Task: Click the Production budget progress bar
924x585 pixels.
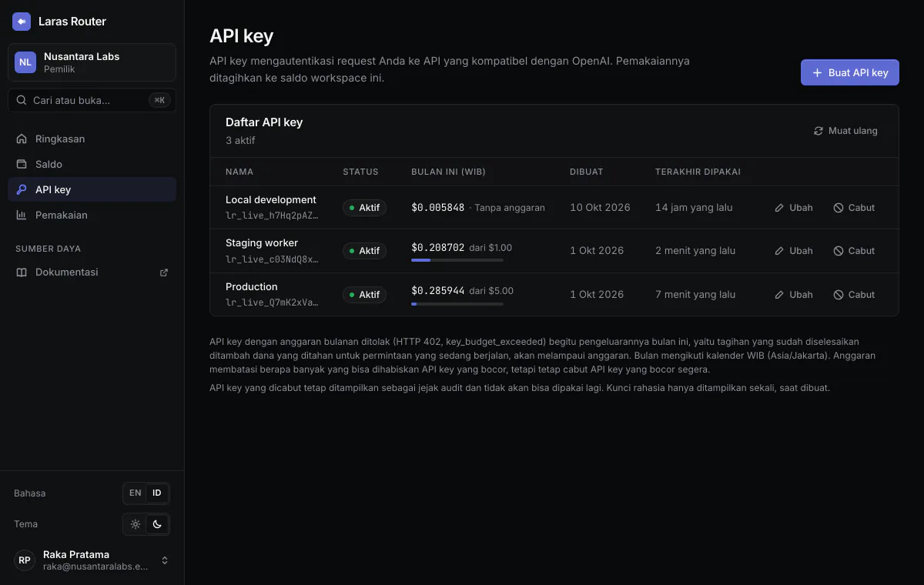Action: [x=457, y=304]
